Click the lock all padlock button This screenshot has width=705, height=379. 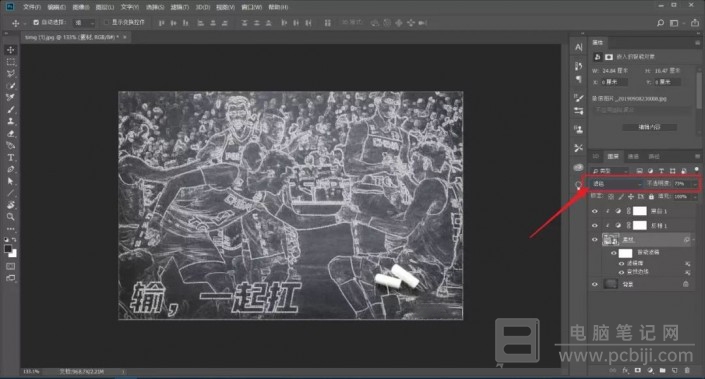coord(651,196)
